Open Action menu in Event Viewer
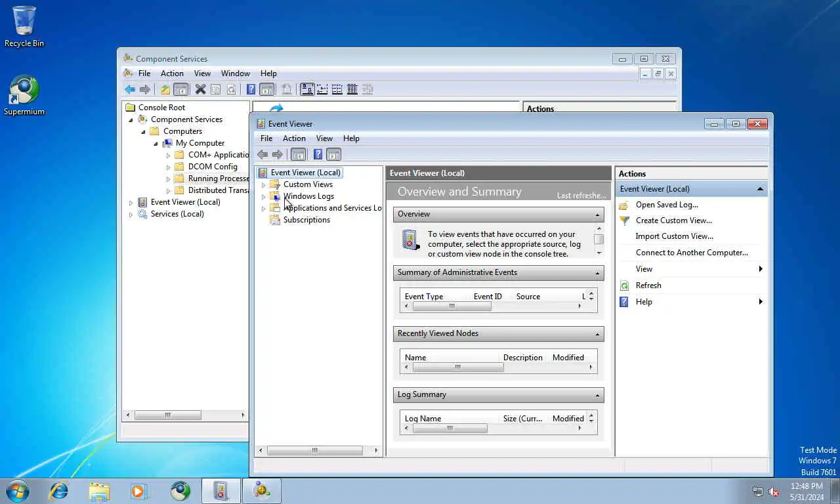The width and height of the screenshot is (840, 504). point(294,138)
